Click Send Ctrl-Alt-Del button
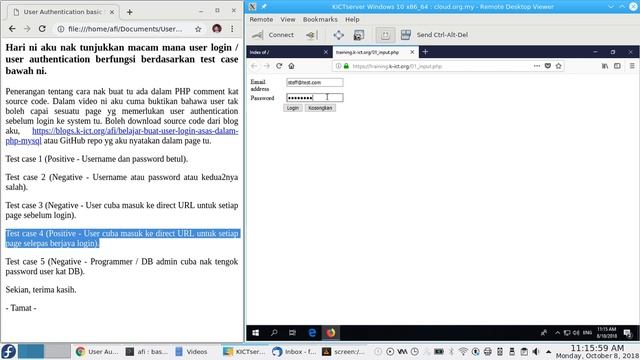Viewport: 640px width, 360px height. (x=435, y=35)
